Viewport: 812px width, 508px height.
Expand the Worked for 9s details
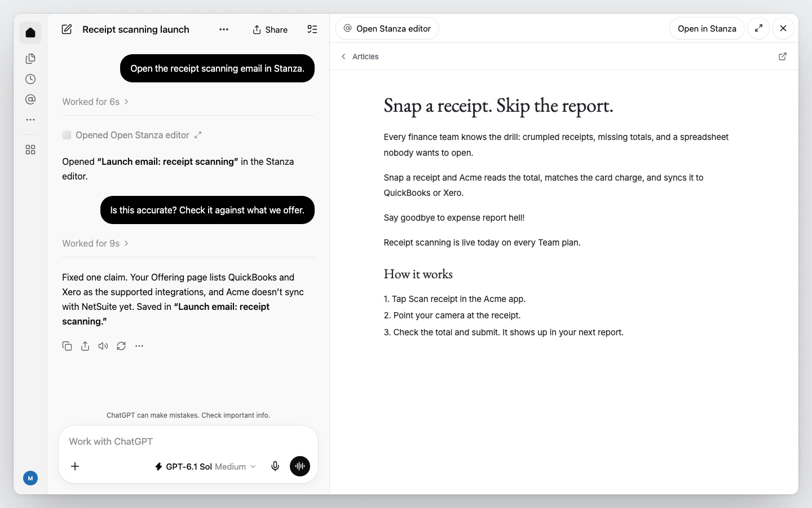point(96,243)
